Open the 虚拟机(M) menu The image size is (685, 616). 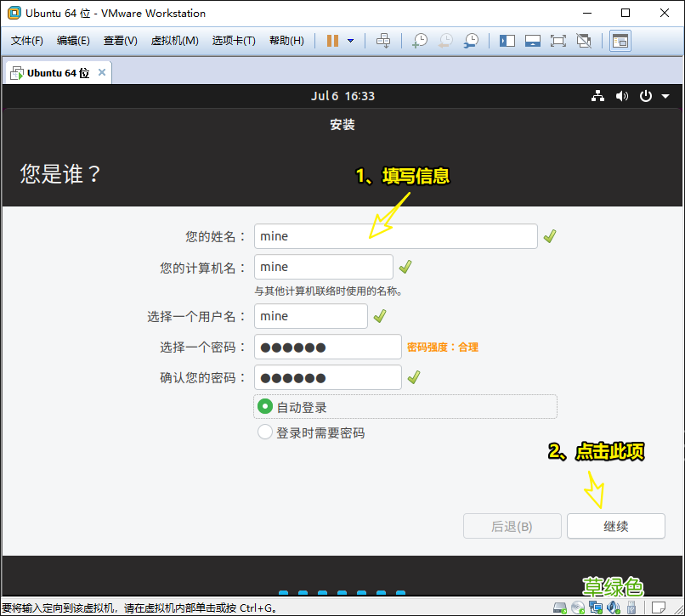175,41
